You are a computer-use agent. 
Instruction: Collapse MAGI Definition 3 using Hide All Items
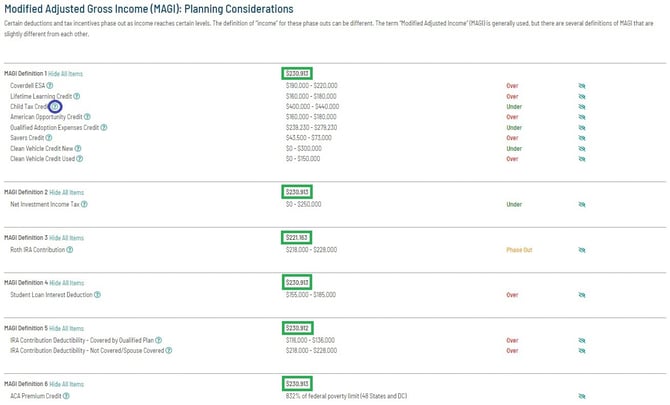(67, 238)
